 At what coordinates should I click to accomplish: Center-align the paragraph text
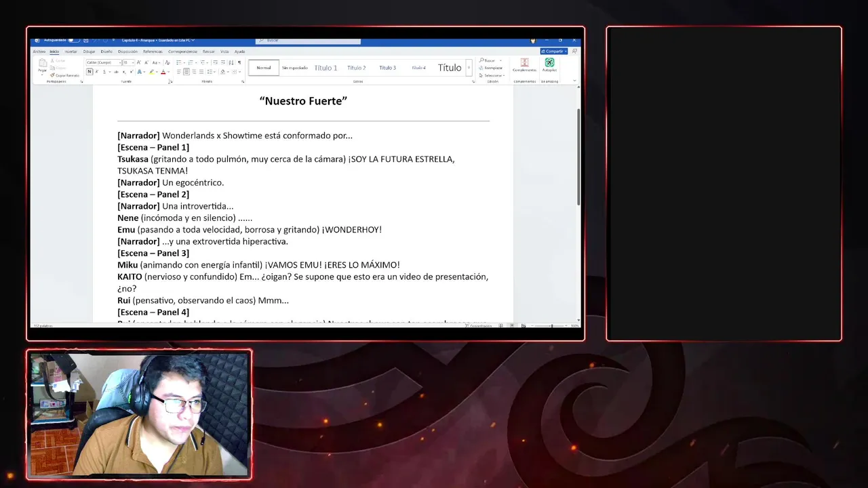coord(186,72)
